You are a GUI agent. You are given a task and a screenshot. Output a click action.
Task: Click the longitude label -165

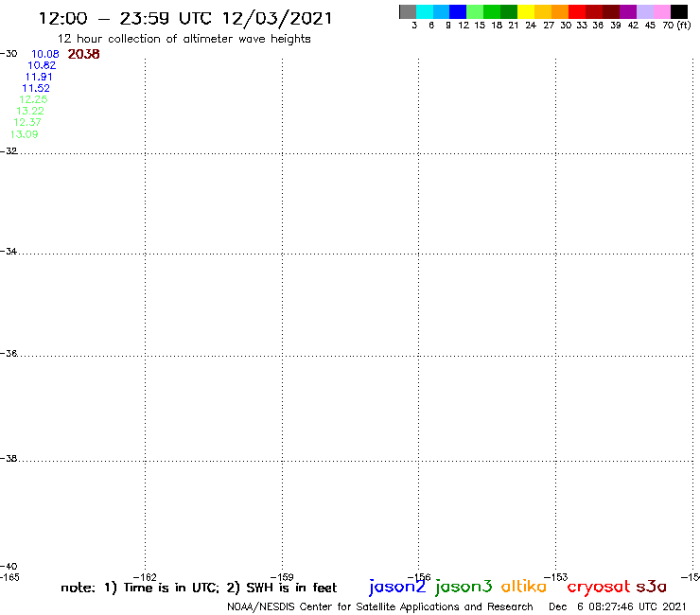click(9, 577)
